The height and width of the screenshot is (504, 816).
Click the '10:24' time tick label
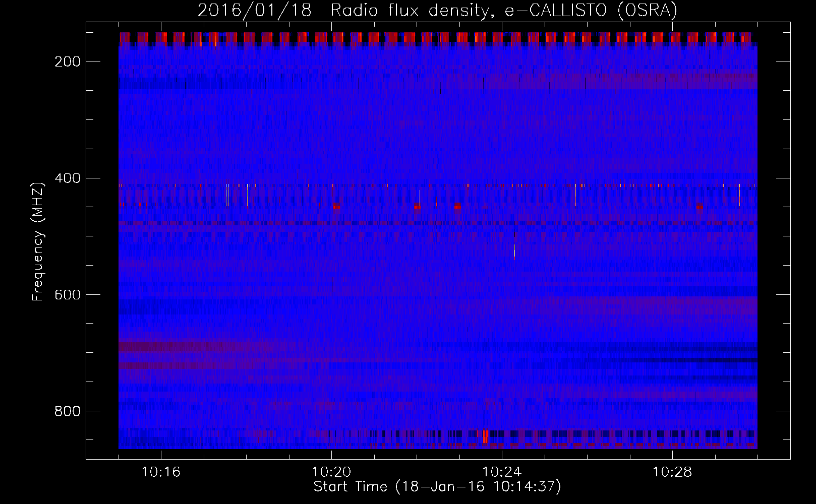click(502, 472)
